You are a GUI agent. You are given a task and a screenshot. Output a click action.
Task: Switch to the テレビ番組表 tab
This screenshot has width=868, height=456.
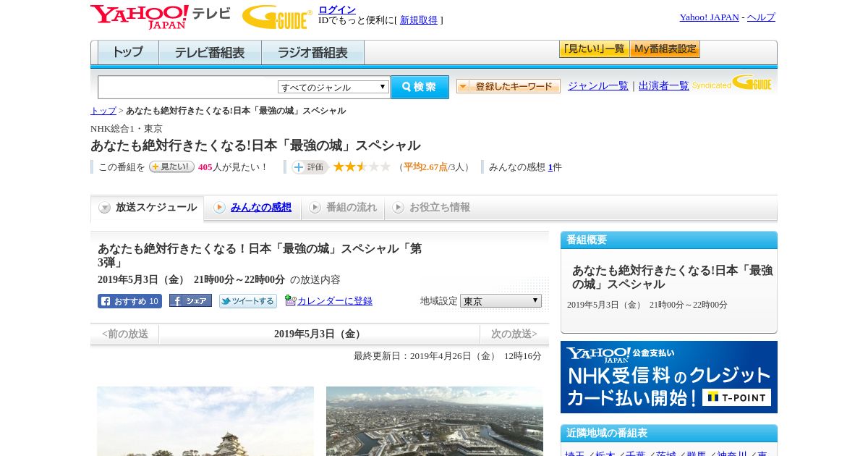click(210, 53)
